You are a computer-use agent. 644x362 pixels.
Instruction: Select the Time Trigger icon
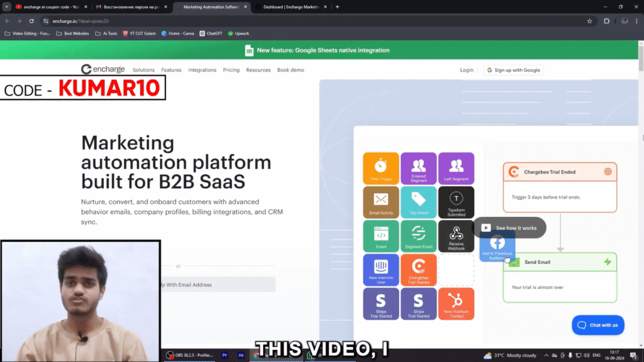click(x=380, y=168)
